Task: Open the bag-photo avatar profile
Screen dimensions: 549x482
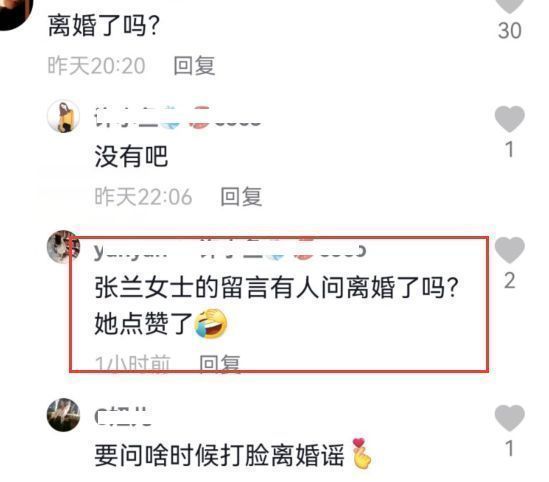Action: (63, 117)
